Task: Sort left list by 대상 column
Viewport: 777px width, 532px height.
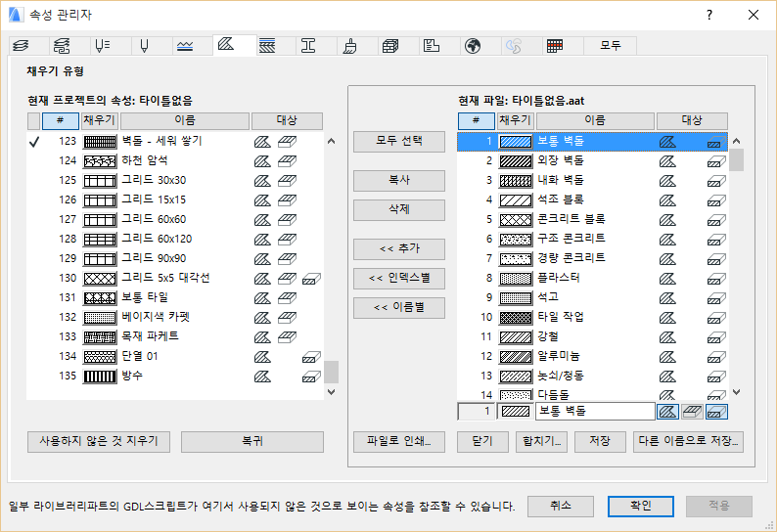Action: tap(287, 120)
